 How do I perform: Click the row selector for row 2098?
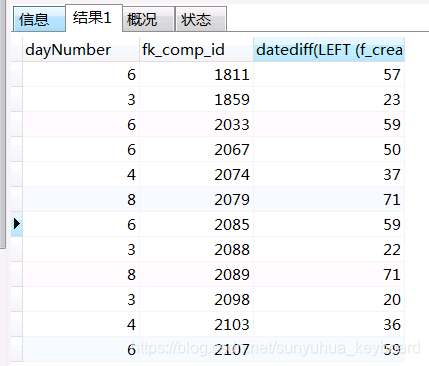[17, 299]
